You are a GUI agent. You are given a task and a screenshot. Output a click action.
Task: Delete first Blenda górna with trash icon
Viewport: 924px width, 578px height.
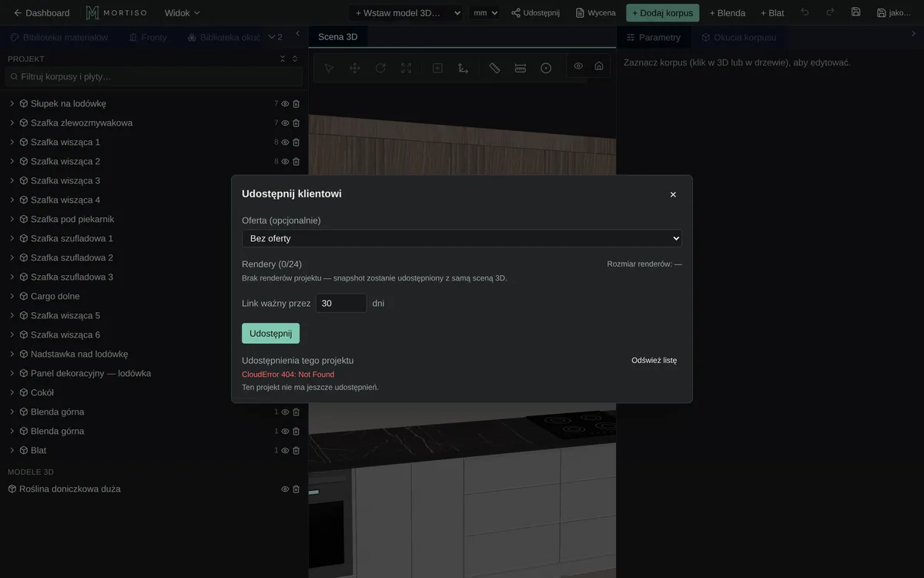(x=296, y=412)
